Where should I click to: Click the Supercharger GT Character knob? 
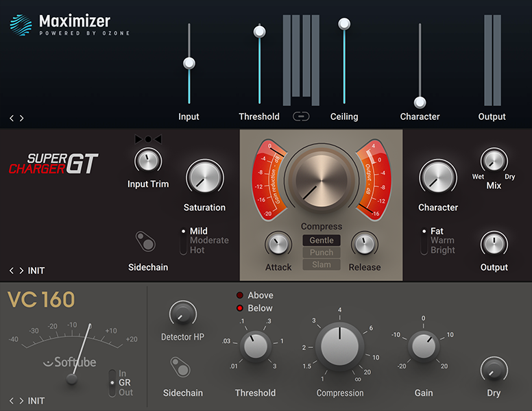(x=438, y=177)
